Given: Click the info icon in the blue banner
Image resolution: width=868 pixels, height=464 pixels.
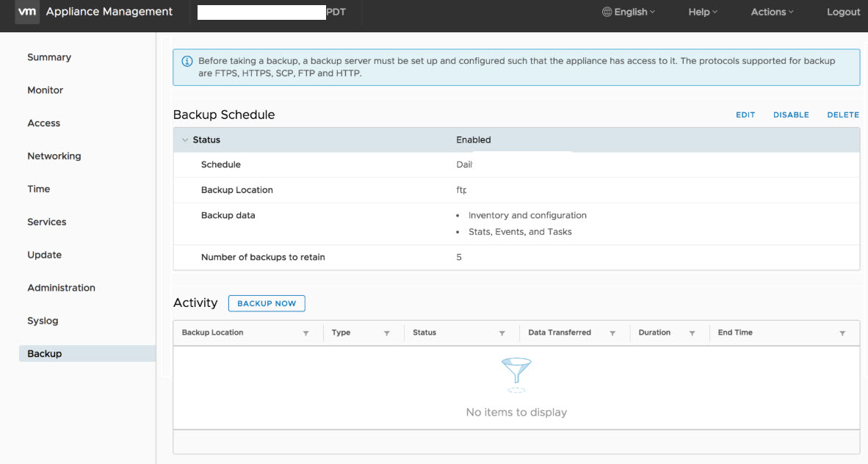Looking at the screenshot, I should (187, 61).
